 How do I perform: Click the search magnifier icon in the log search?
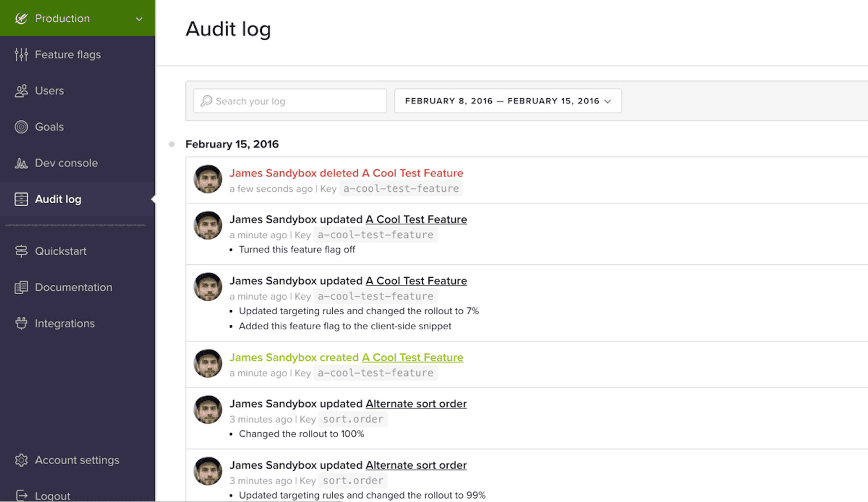coord(207,101)
